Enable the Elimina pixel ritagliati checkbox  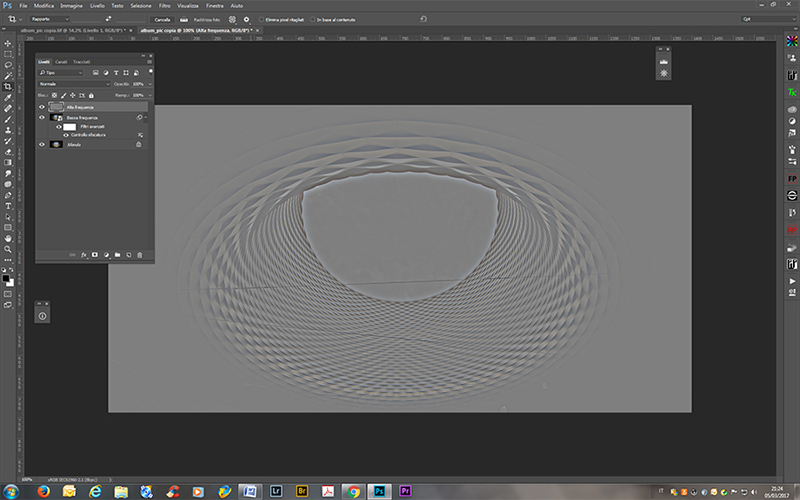(262, 19)
